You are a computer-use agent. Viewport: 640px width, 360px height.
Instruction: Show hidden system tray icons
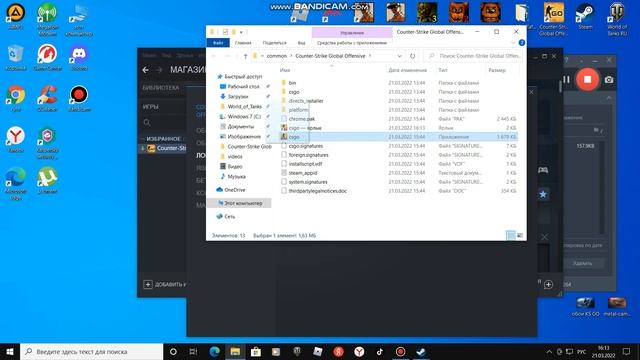pos(549,351)
